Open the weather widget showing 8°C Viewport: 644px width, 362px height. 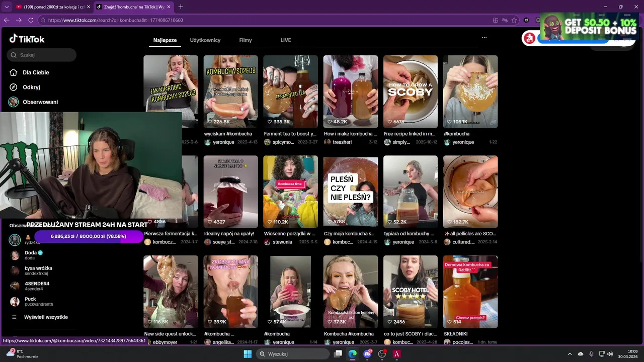click(22, 354)
